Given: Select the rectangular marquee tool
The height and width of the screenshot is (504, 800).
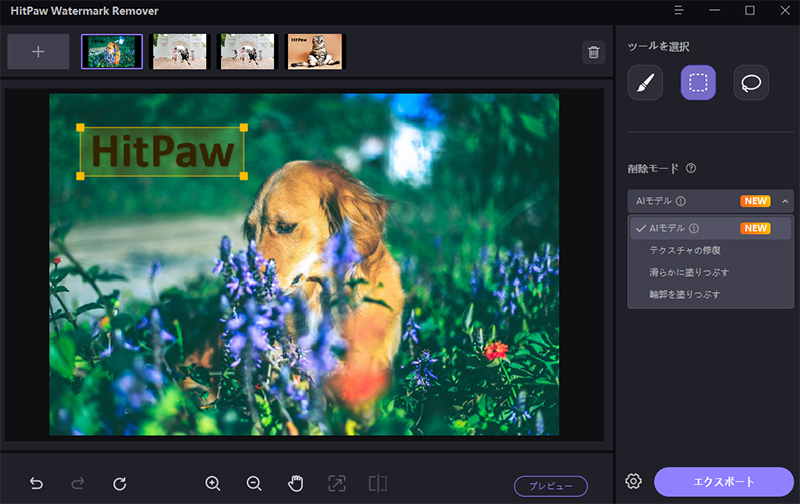Looking at the screenshot, I should pyautogui.click(x=698, y=82).
